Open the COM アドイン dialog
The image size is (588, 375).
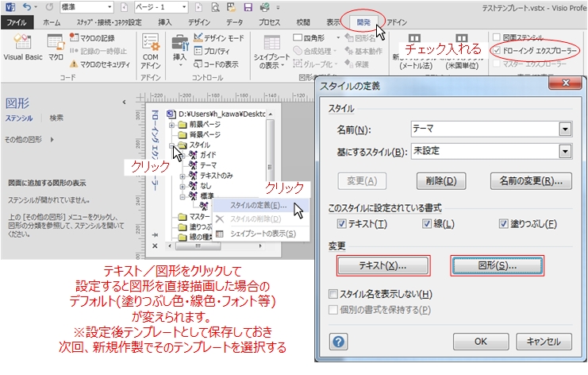(151, 51)
